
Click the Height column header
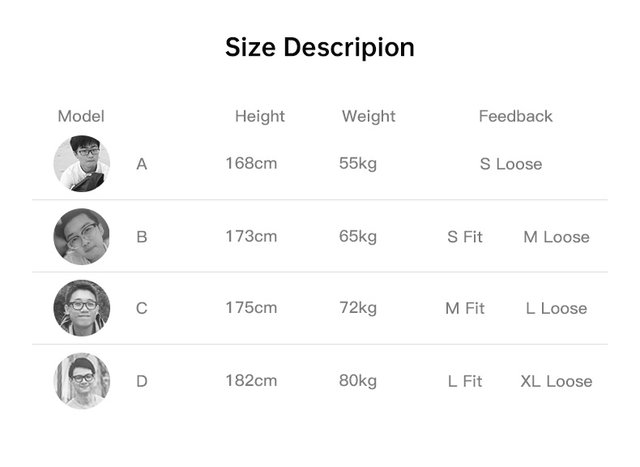click(x=260, y=117)
